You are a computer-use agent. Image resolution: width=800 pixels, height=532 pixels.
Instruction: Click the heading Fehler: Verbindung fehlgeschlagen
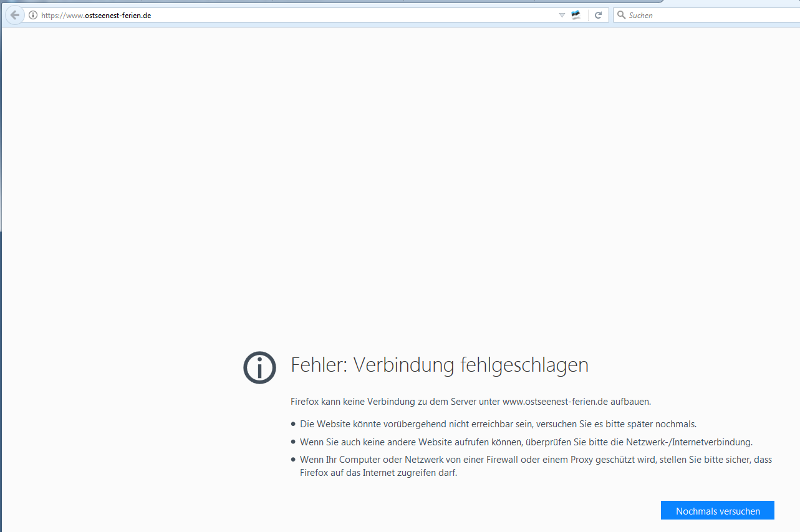coord(440,365)
